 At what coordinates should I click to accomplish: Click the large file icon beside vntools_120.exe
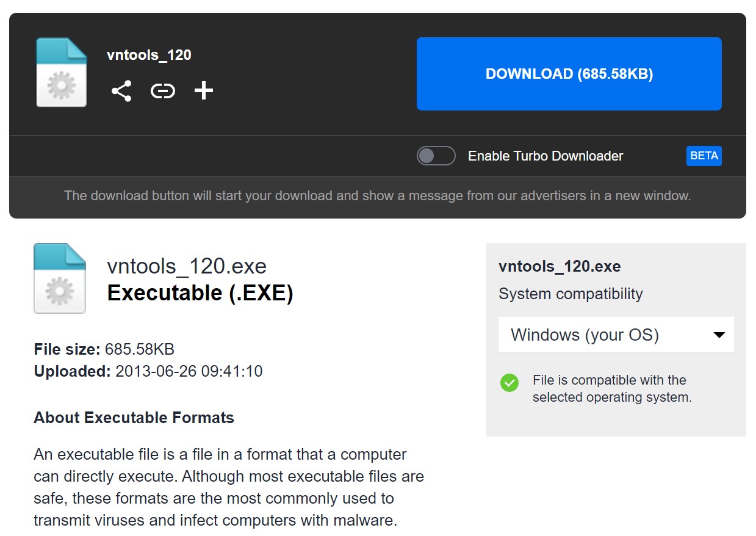(60, 278)
